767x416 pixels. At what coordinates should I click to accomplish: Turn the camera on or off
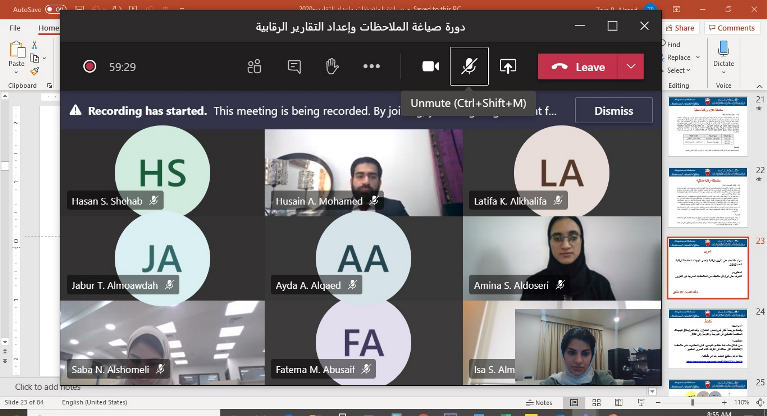(431, 67)
